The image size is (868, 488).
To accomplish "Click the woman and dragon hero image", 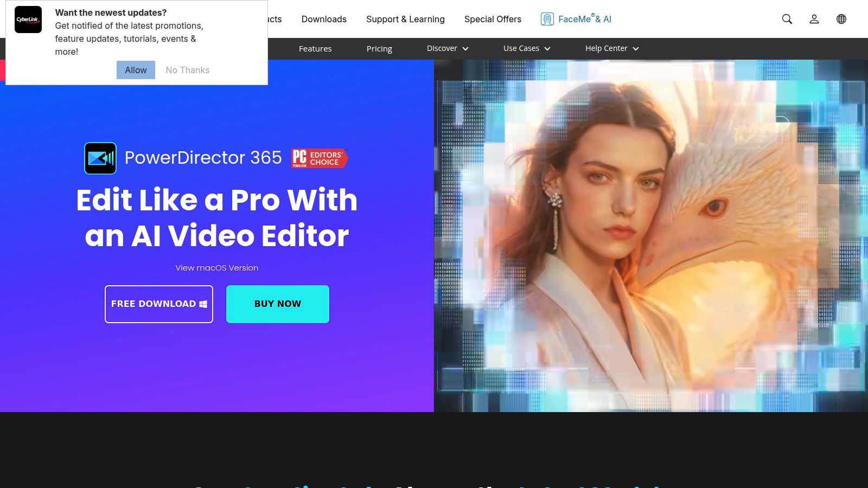I will pos(651,236).
